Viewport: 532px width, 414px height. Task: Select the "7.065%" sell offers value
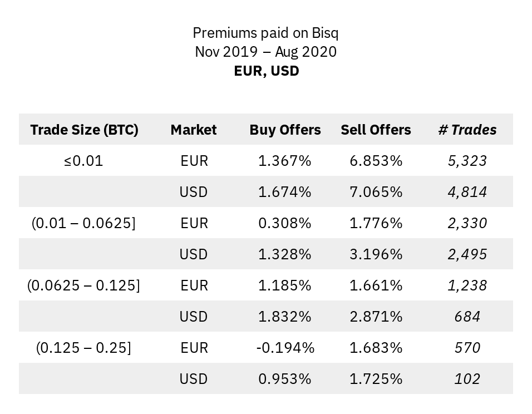376,192
